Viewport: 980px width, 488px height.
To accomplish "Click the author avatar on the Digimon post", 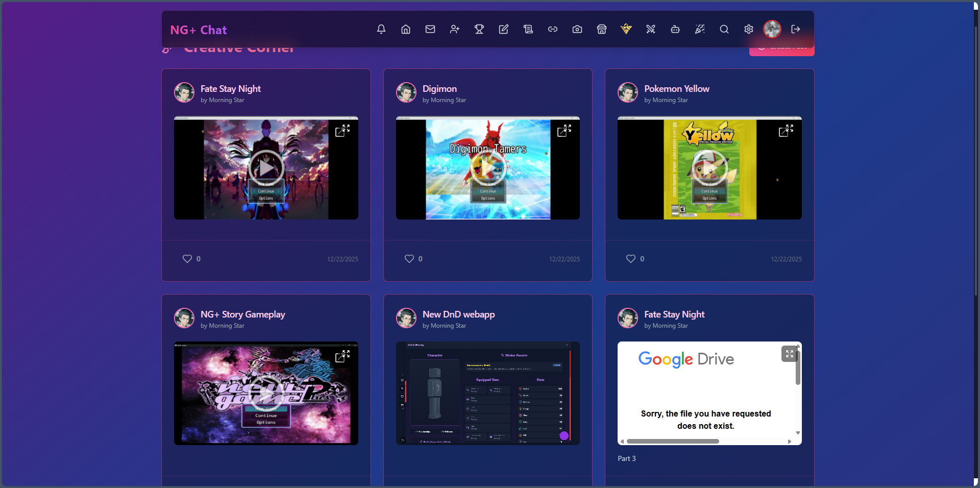I will [x=406, y=92].
